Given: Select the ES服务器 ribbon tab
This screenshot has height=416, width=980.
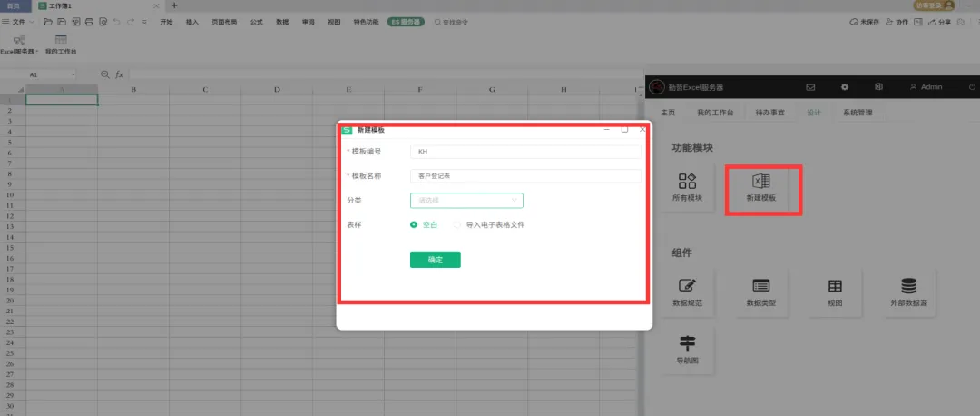Looking at the screenshot, I should [406, 22].
